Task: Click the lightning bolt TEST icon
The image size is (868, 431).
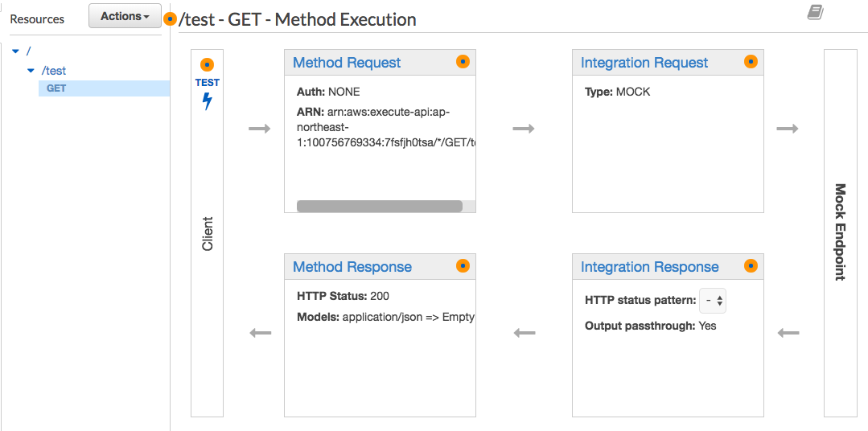Action: coord(207,101)
